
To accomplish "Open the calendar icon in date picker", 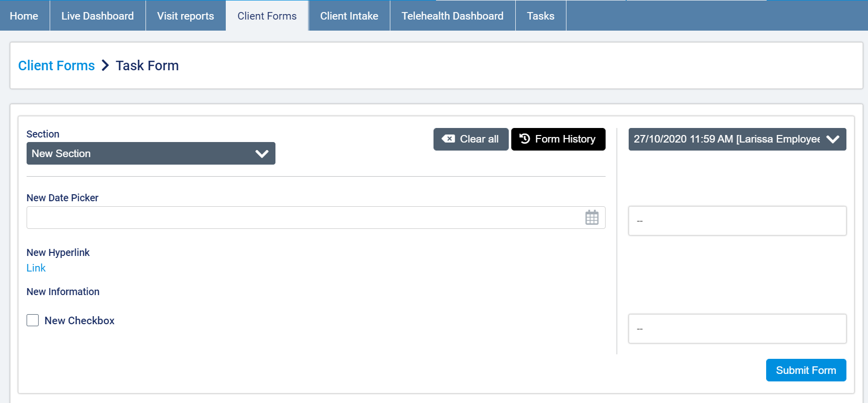I will (592, 218).
